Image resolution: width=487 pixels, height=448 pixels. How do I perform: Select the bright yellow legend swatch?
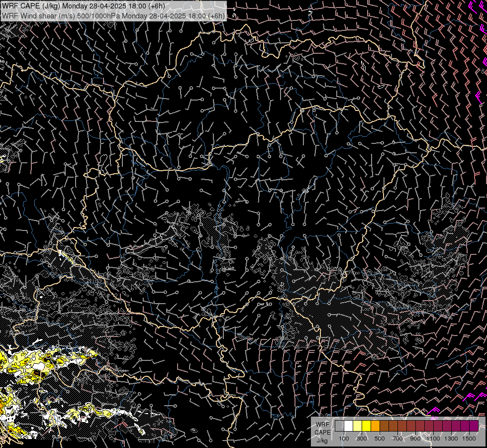(x=367, y=426)
